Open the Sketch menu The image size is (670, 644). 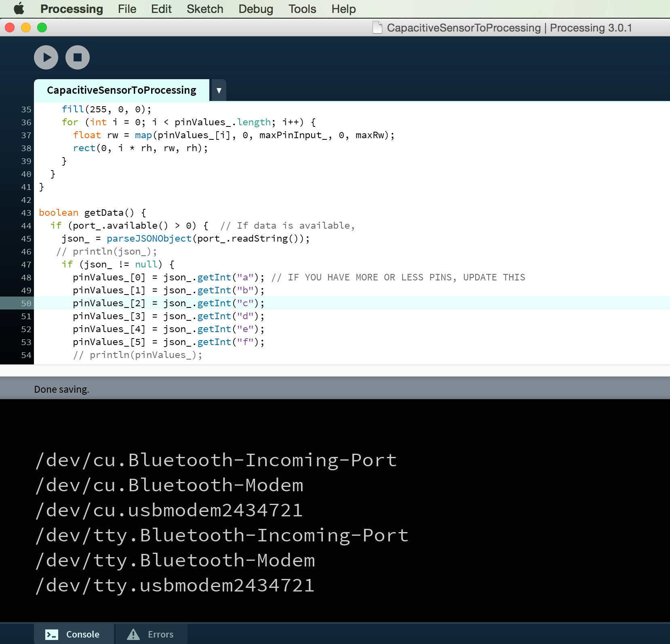[205, 9]
